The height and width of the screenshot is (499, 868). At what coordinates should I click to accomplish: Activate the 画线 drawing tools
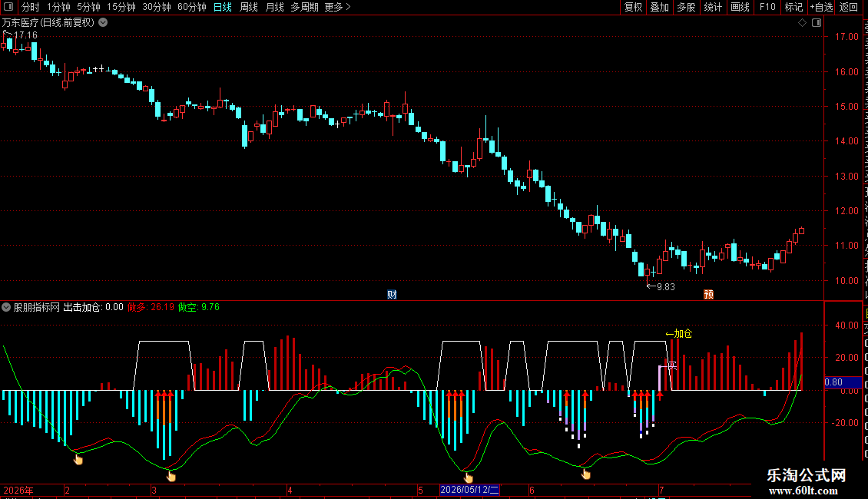click(740, 7)
